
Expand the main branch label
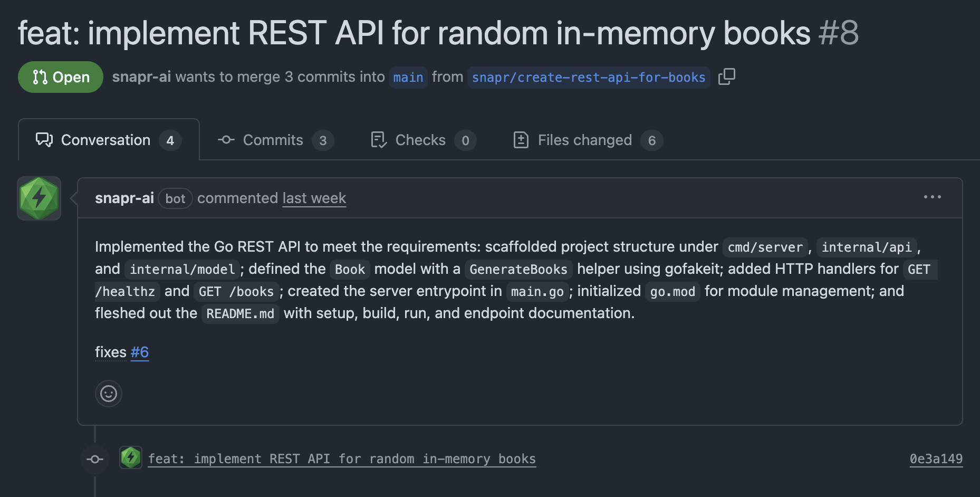408,77
